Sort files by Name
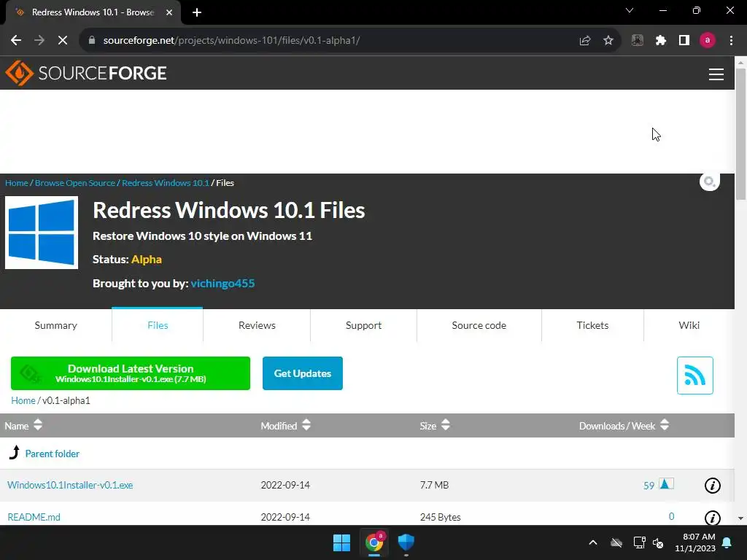The width and height of the screenshot is (747, 560). (23, 426)
